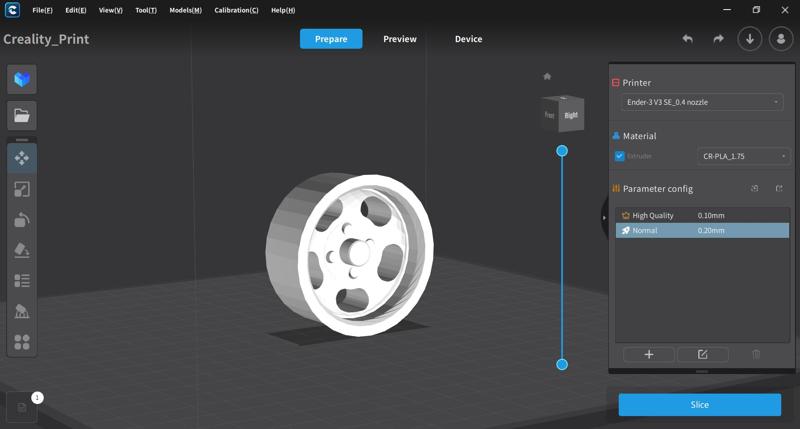Screen dimensions: 800x429
Task: Open the printer dropdown Ender-3 V3 SE
Action: (703, 102)
